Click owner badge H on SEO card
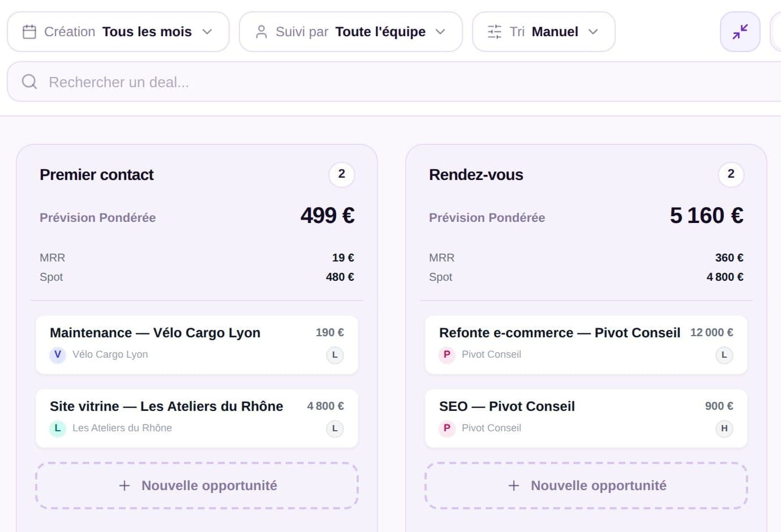This screenshot has height=532, width=781. (x=724, y=428)
